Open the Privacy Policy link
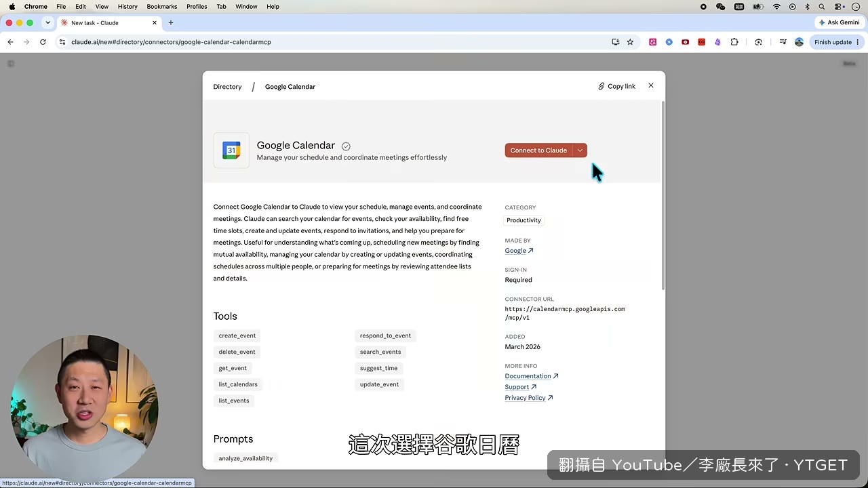This screenshot has height=488, width=868. point(529,398)
